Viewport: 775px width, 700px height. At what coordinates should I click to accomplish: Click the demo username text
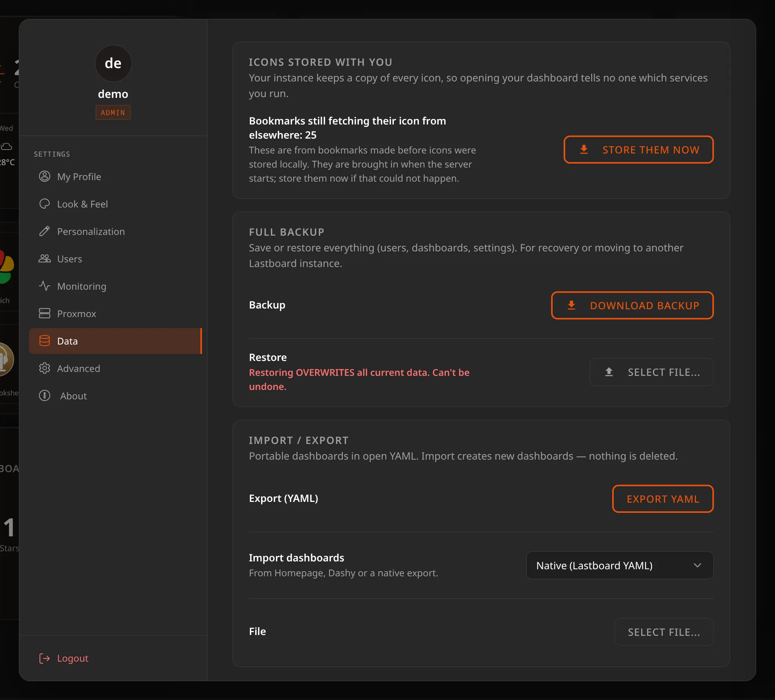point(113,94)
